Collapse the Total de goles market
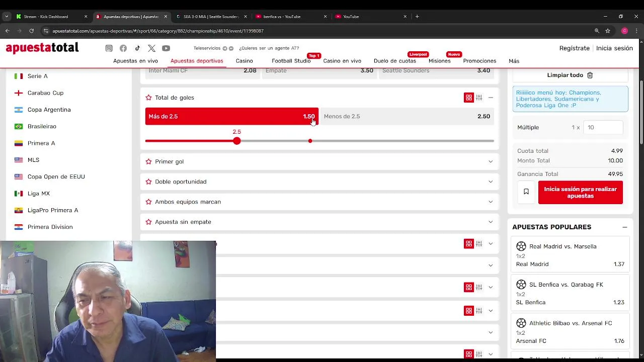Image resolution: width=644 pixels, height=362 pixels. point(491,98)
